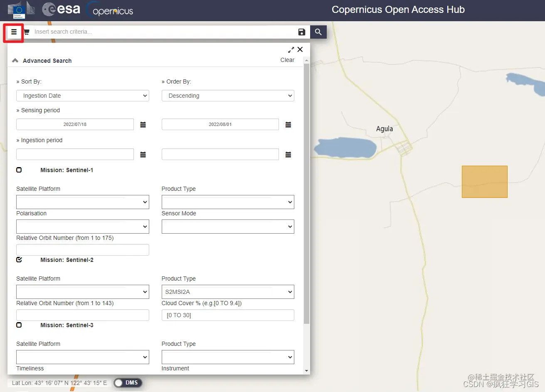Uncheck the Mission: Sentinel-2 checkbox

point(19,260)
